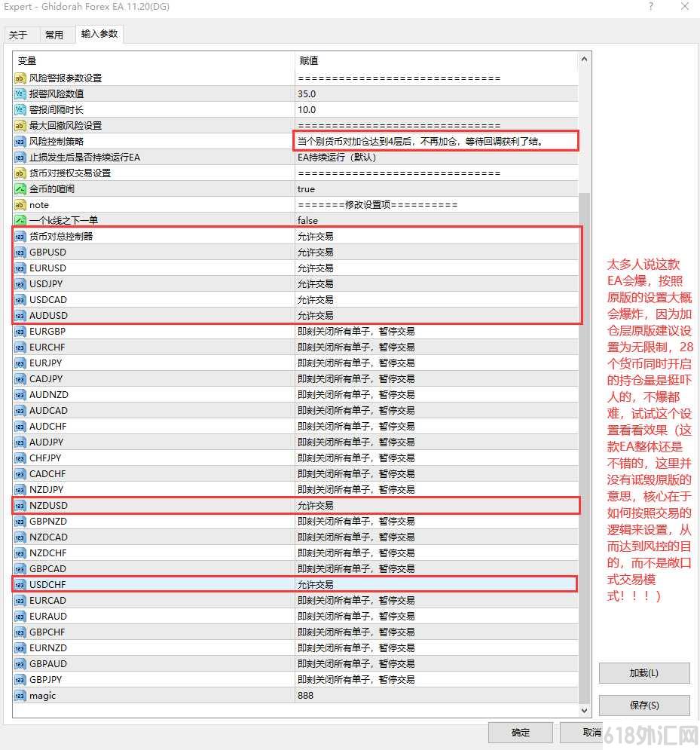Screen dimensions: 700x750
Task: Click the icon next to AUDUSD
Action: point(20,315)
